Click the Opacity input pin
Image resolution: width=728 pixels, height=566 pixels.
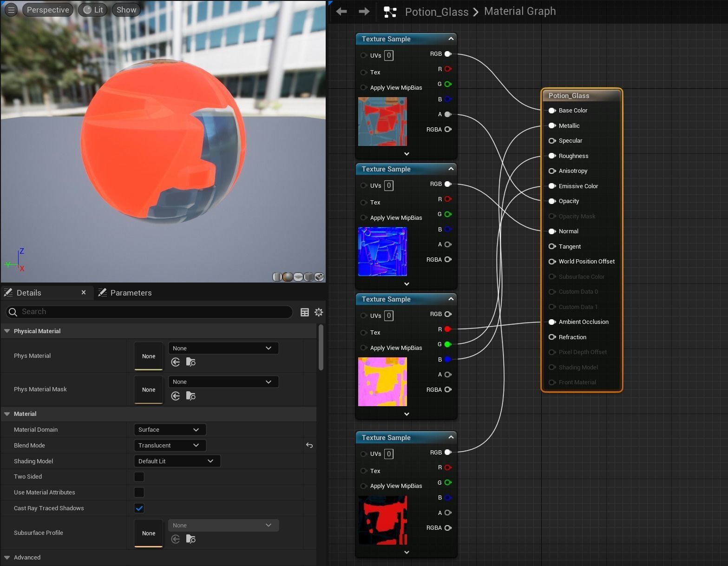point(552,201)
